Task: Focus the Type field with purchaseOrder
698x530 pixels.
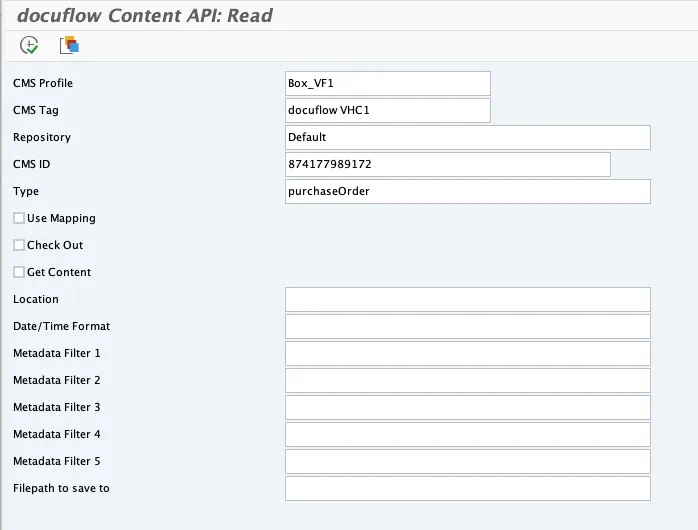Action: coord(468,191)
